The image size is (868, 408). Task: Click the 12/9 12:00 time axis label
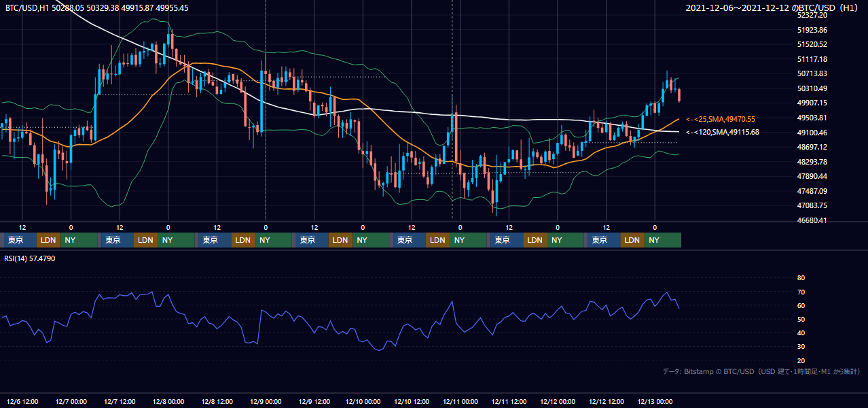pyautogui.click(x=314, y=401)
